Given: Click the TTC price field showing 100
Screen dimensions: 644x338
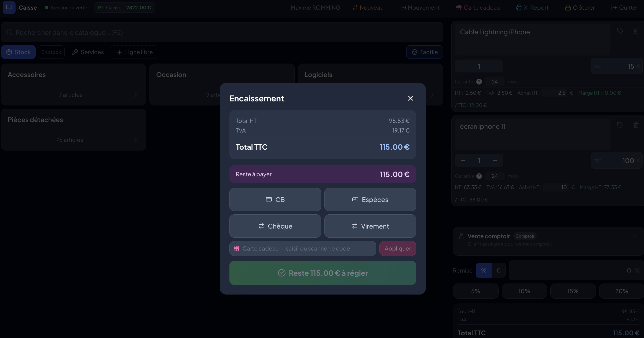Looking at the screenshot, I should click(617, 160).
